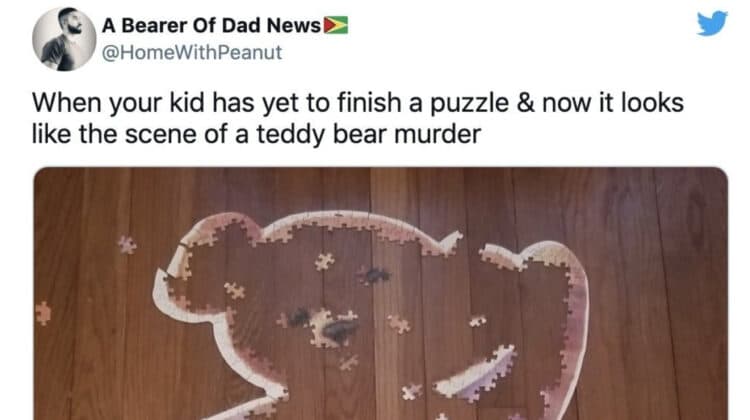The height and width of the screenshot is (420, 750).
Task: Click the @HomeWithPeanut handle
Action: [192, 52]
